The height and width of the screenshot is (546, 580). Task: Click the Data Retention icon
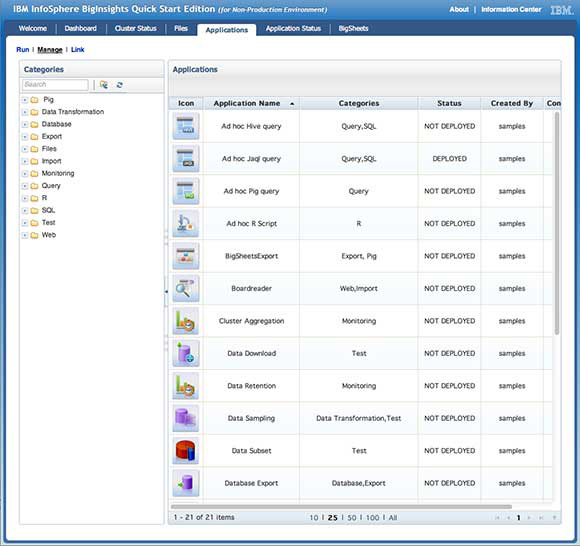tap(186, 386)
